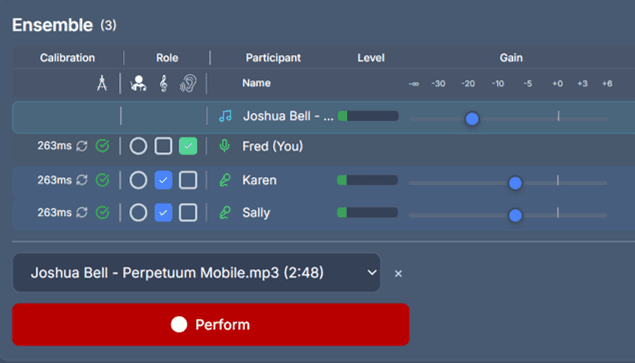Screen dimensions: 635x363
Task: Click the Calibration column header
Action: click(x=67, y=58)
